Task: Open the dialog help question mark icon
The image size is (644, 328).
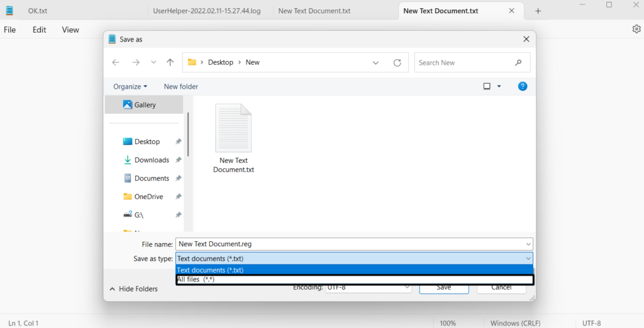Action: tap(522, 86)
